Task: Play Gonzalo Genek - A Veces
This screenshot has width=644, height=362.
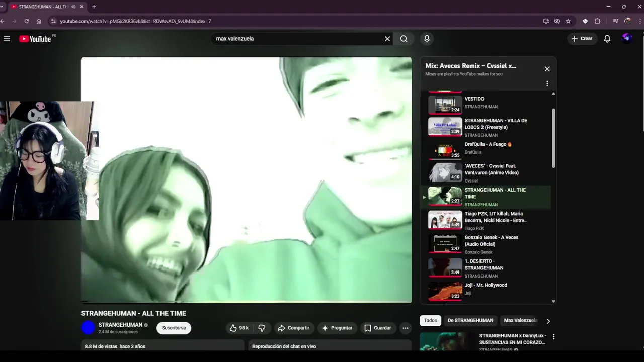Action: tap(486, 244)
